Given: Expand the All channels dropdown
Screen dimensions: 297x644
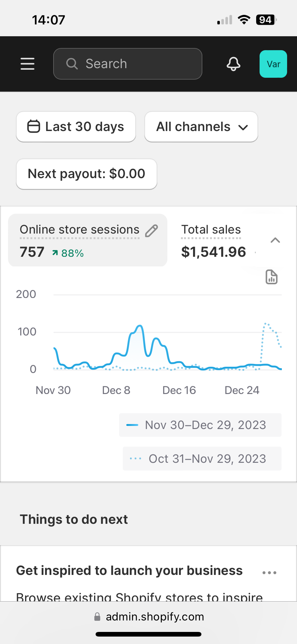Looking at the screenshot, I should click(x=201, y=127).
